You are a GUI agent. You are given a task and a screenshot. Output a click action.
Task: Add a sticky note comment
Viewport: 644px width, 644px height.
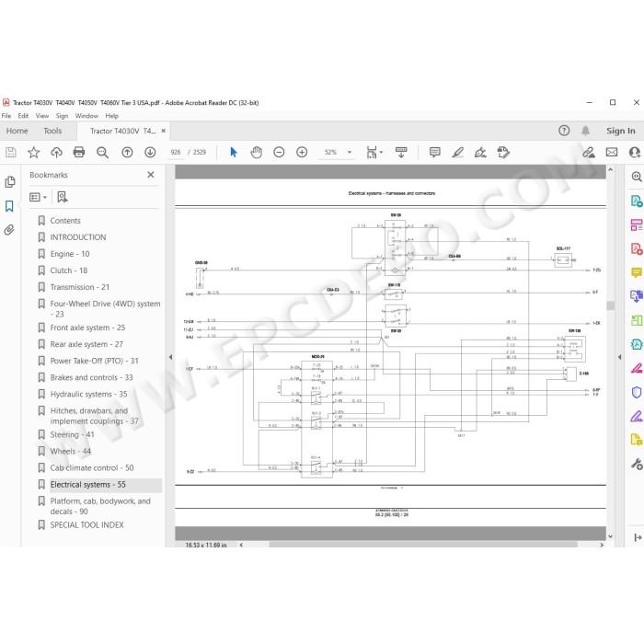pos(434,153)
